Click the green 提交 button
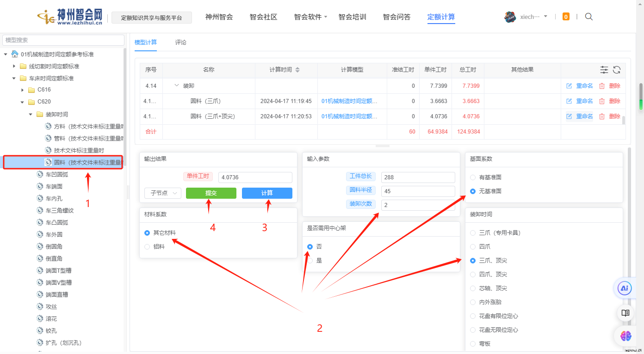Screen dimensions: 644x354 click(211, 193)
